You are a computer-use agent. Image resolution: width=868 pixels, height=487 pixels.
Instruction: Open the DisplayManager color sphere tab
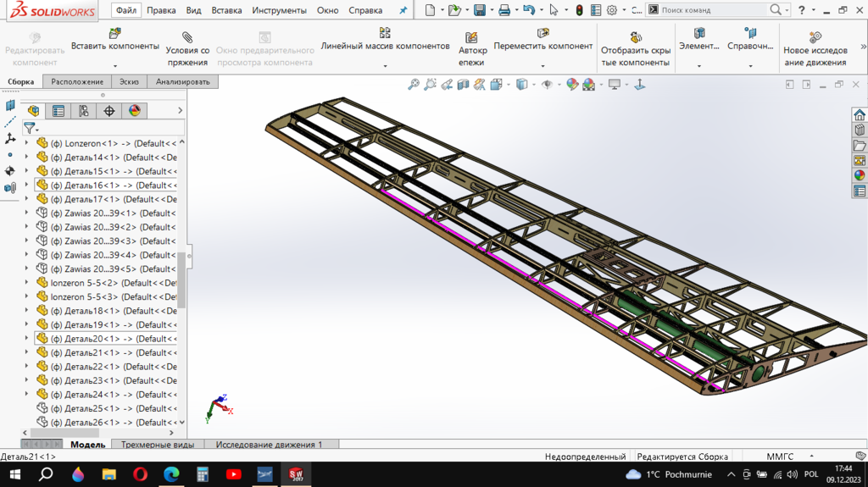click(134, 111)
